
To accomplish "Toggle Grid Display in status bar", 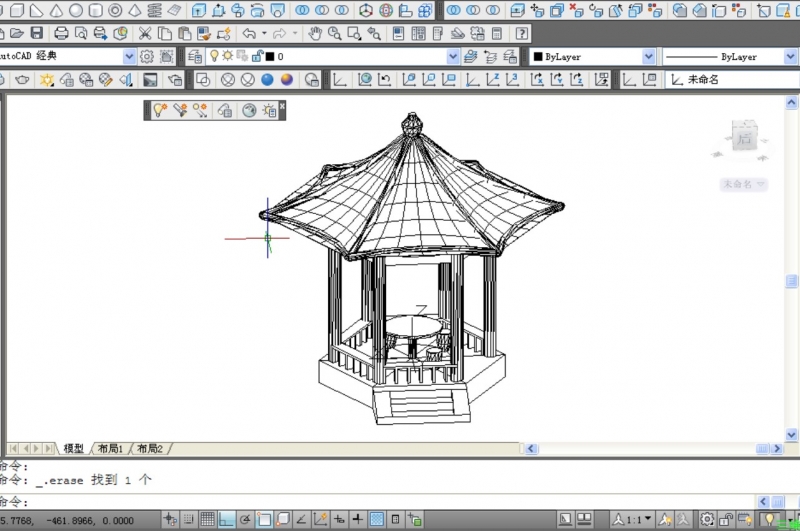I will click(x=207, y=520).
